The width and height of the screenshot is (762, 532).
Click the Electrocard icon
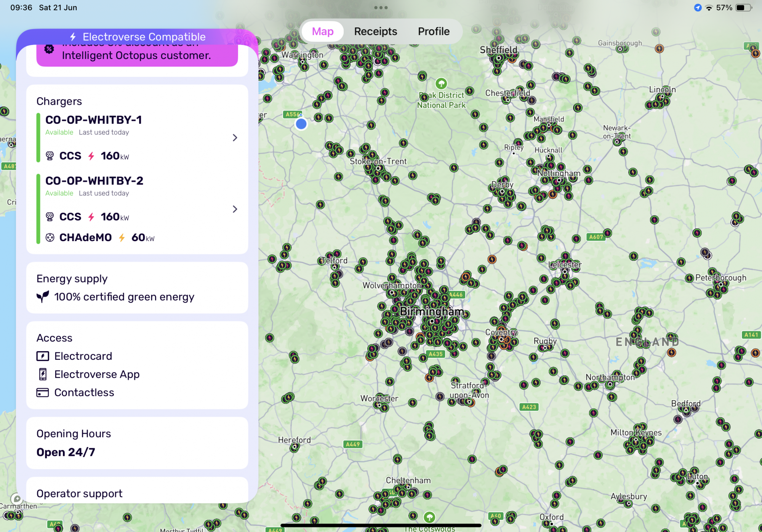pos(43,356)
